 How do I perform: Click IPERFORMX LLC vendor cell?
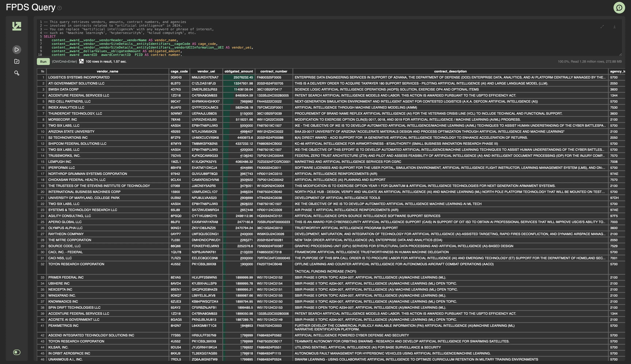(x=108, y=168)
